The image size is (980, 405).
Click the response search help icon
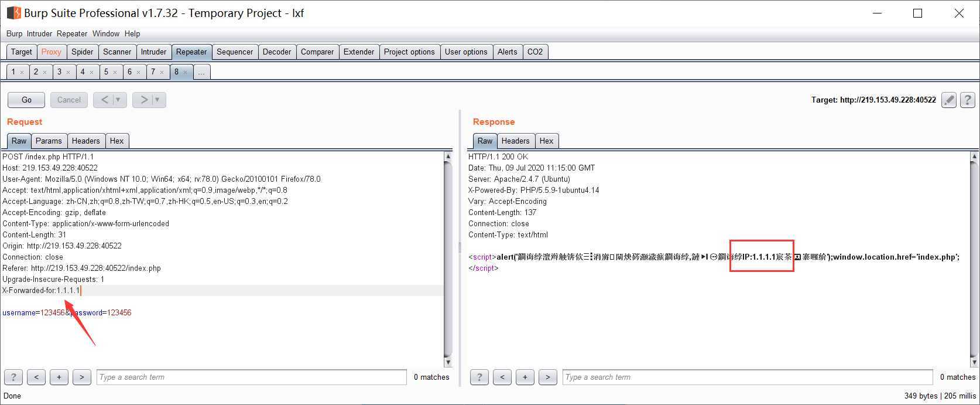479,377
